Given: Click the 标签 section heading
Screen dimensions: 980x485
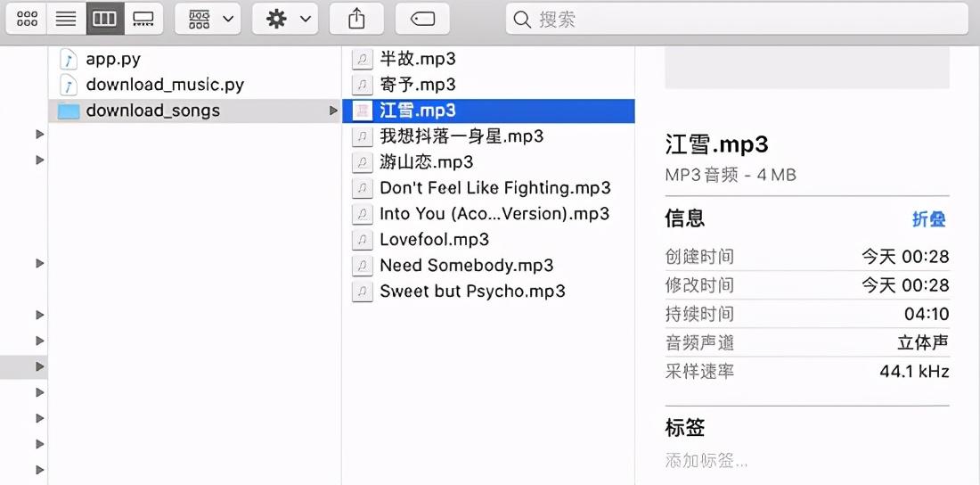Looking at the screenshot, I should (684, 428).
